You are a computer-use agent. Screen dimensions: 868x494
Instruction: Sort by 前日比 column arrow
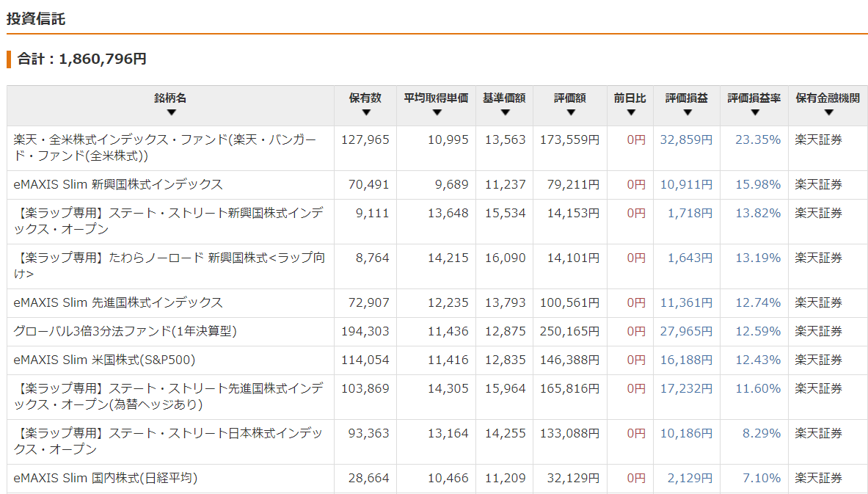630,112
